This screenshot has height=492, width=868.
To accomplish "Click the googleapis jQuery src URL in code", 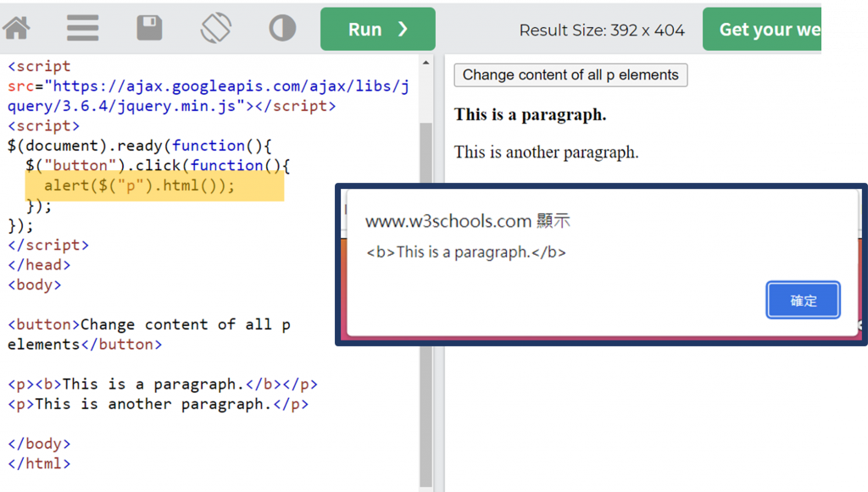I will [209, 97].
